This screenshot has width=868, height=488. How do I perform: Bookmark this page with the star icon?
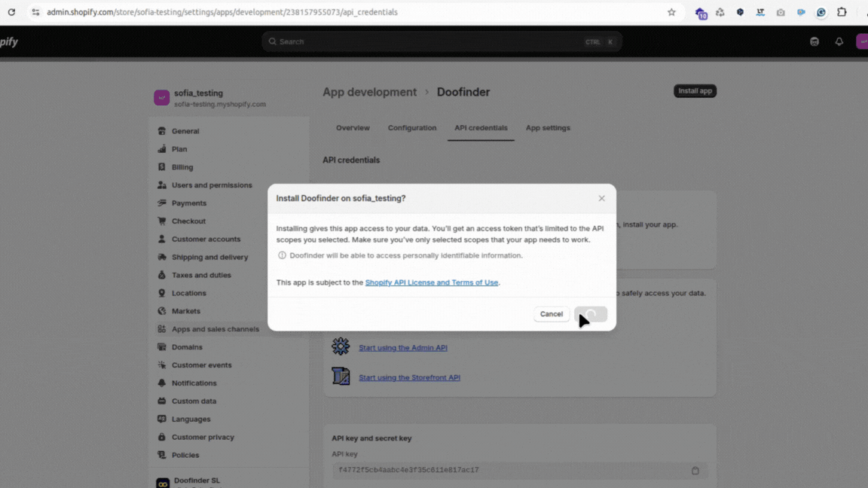[671, 11]
